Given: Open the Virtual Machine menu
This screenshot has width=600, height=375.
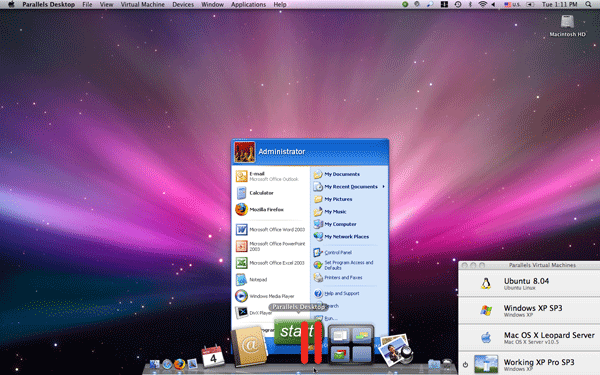Looking at the screenshot, I should click(x=143, y=4).
